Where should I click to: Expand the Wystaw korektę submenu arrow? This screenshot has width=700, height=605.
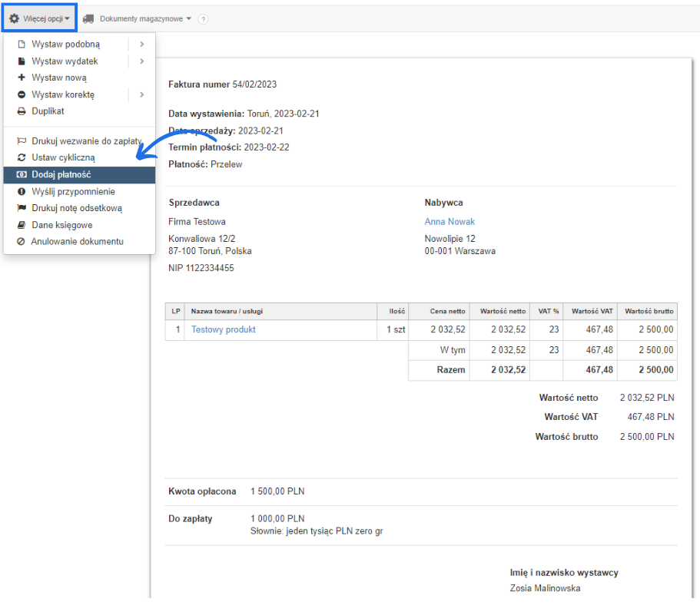142,95
